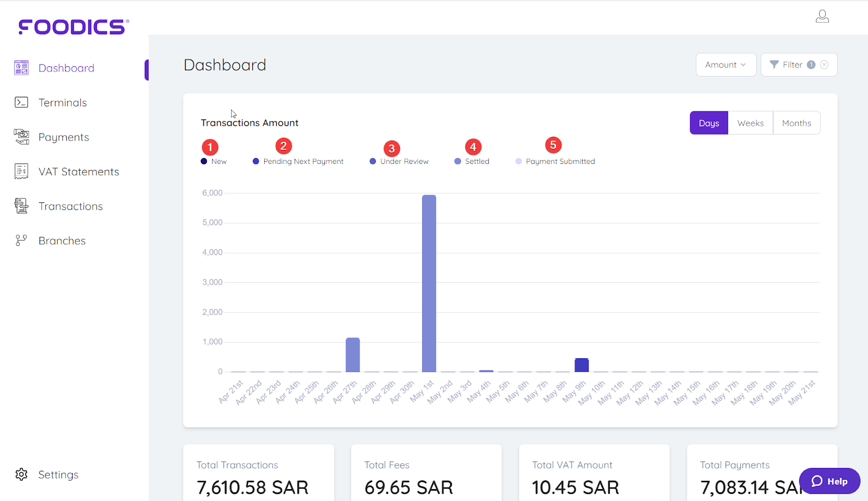
Task: Switch to the Weeks view
Action: pyautogui.click(x=750, y=123)
